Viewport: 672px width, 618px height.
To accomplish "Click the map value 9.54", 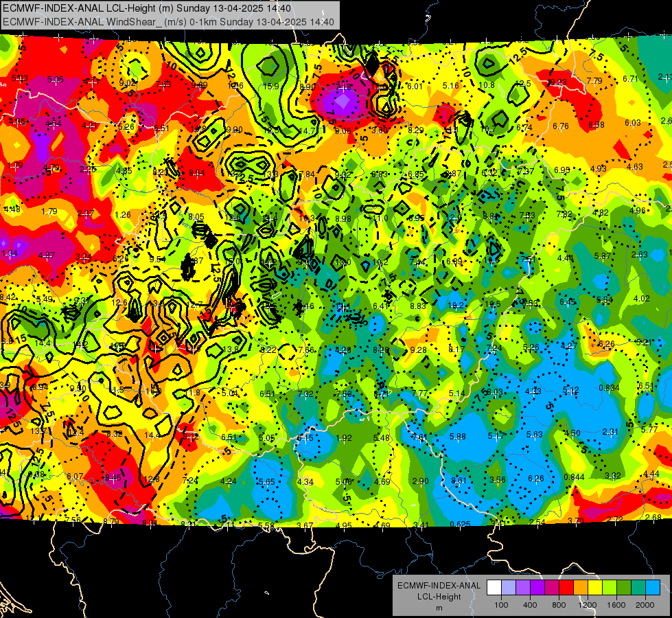I will tap(157, 259).
